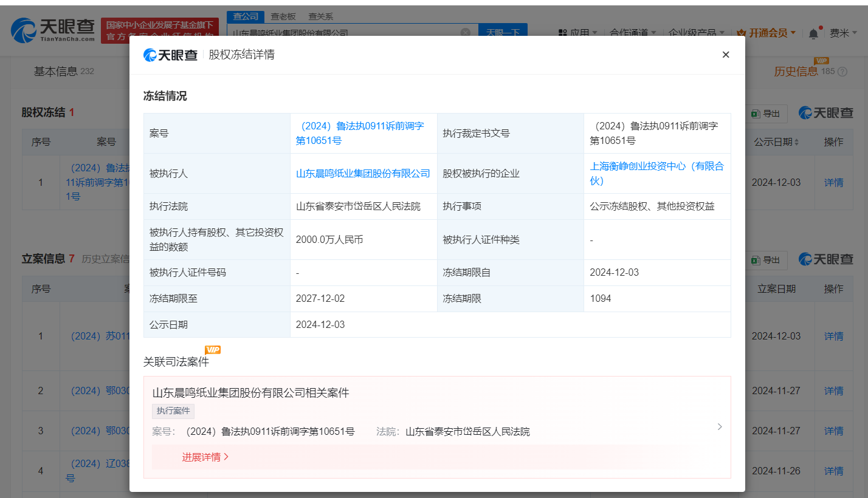The height and width of the screenshot is (498, 868).
Task: Click the 天眼一下 search button
Action: [x=503, y=32]
